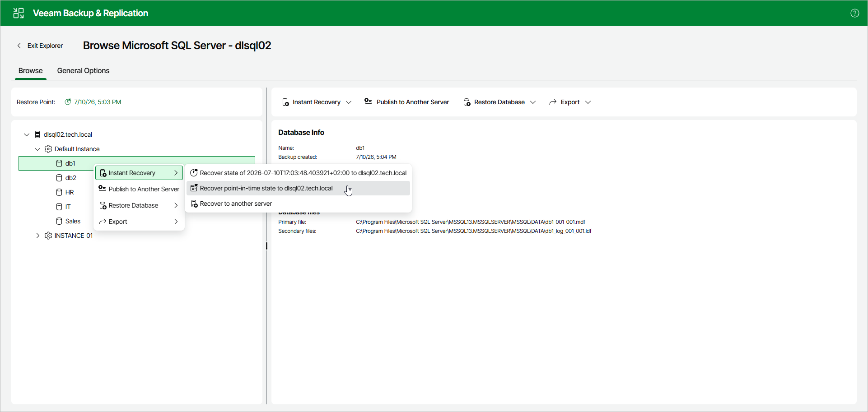The width and height of the screenshot is (868, 412).
Task: Expand the INSTANCE_01 node
Action: (x=37, y=236)
